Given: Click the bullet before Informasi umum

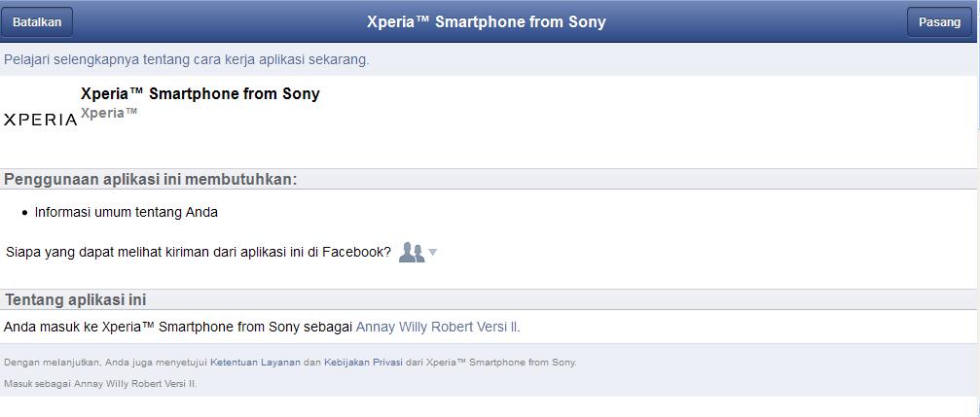Looking at the screenshot, I should [24, 212].
